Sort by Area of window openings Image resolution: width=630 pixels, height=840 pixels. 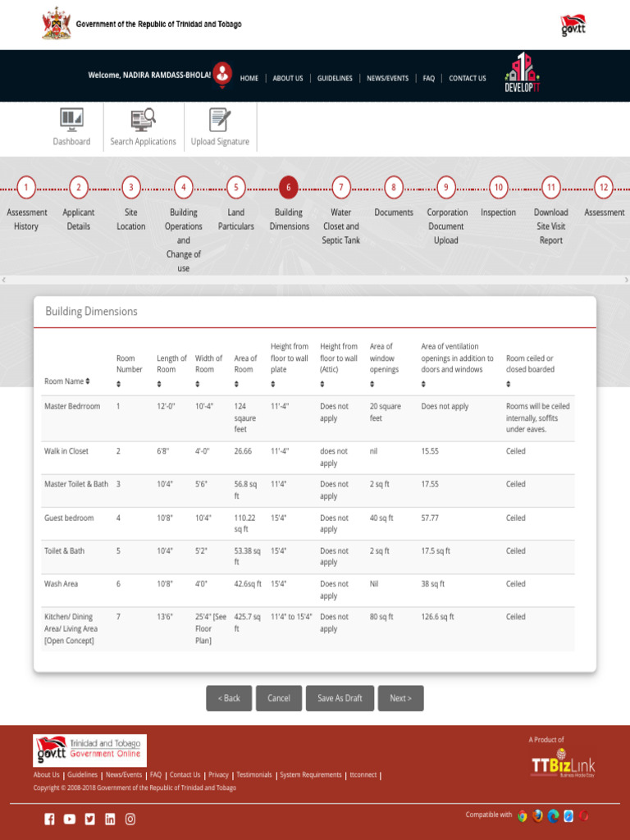point(372,384)
